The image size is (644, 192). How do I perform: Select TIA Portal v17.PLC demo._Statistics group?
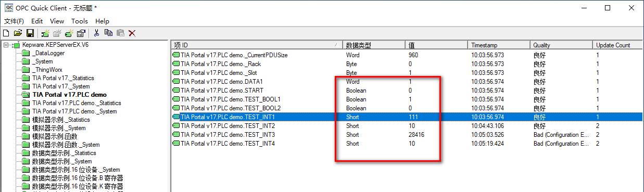pyautogui.click(x=76, y=103)
